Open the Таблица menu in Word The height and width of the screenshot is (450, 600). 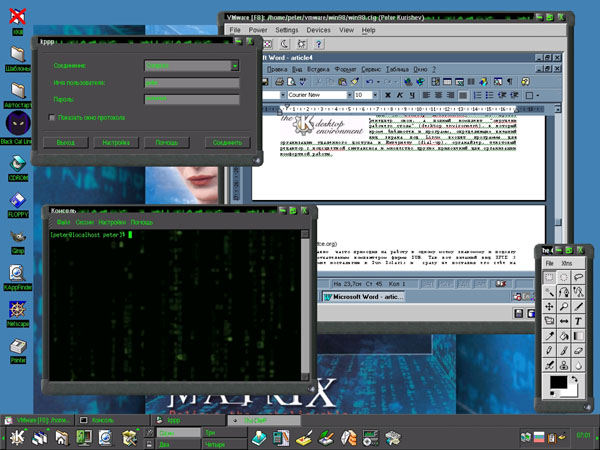pyautogui.click(x=397, y=69)
